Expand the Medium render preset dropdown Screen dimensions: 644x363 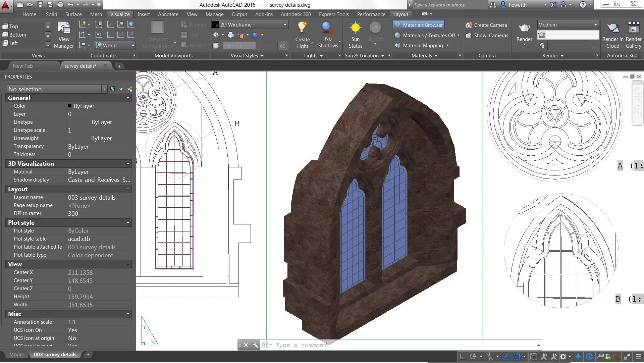pos(595,24)
